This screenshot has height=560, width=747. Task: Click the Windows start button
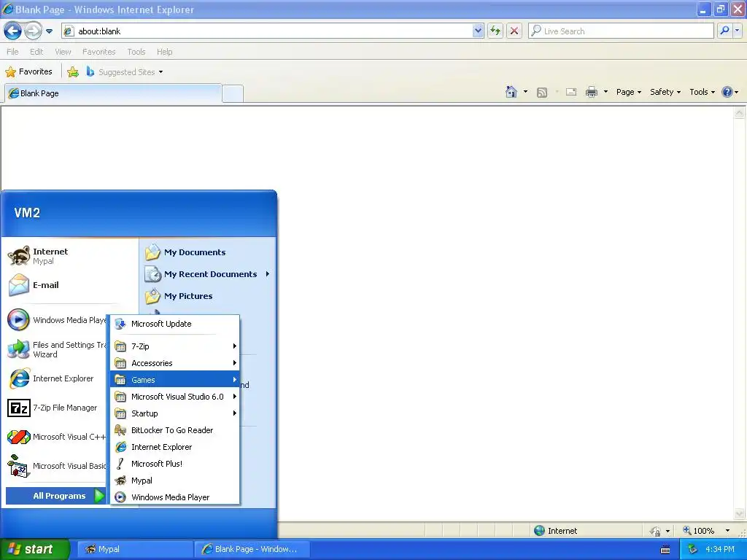tap(34, 549)
